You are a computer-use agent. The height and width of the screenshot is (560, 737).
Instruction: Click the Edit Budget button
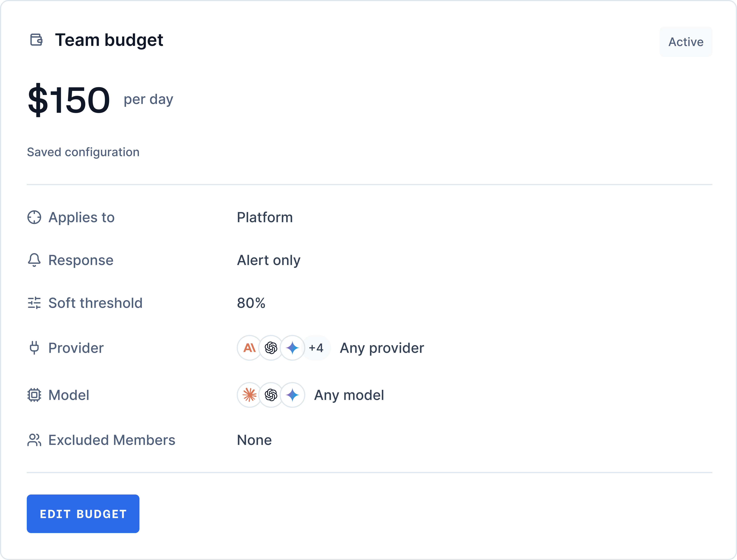[x=83, y=514]
